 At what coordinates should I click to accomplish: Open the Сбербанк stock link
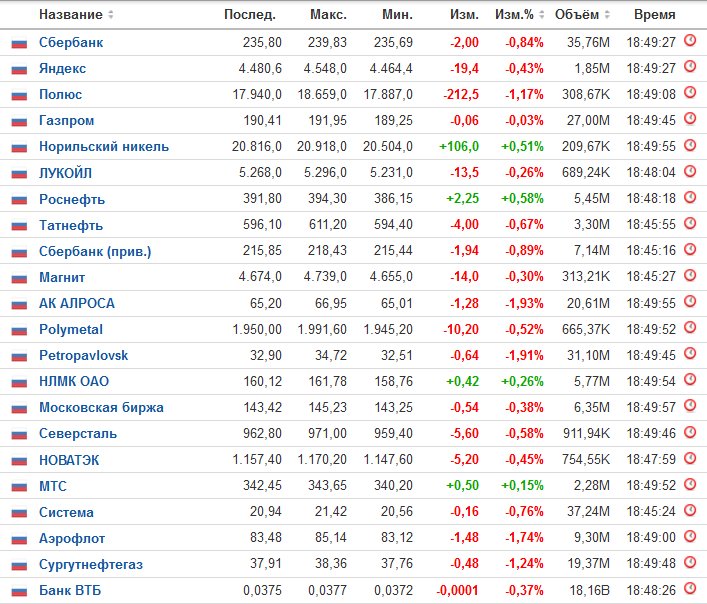point(71,42)
